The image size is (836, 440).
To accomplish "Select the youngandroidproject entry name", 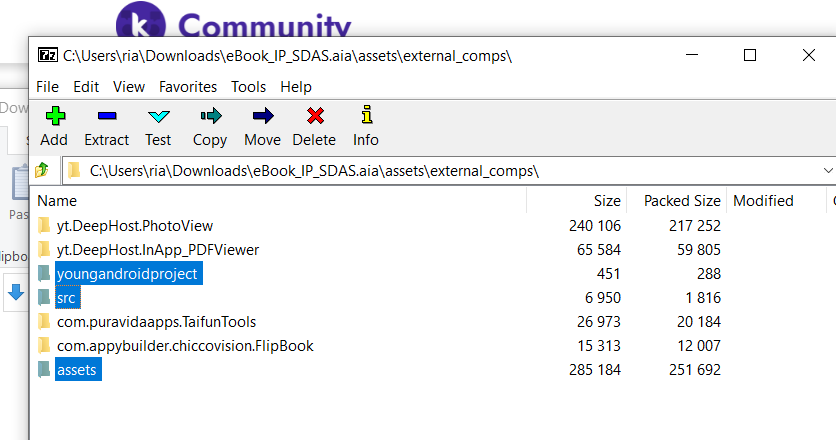I will tap(127, 274).
